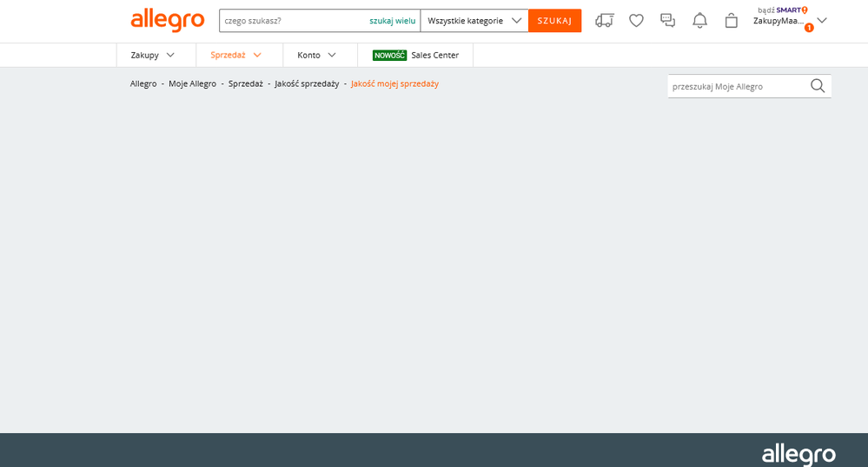Image resolution: width=868 pixels, height=467 pixels.
Task: Open the Sprzedaż menu
Action: click(235, 55)
